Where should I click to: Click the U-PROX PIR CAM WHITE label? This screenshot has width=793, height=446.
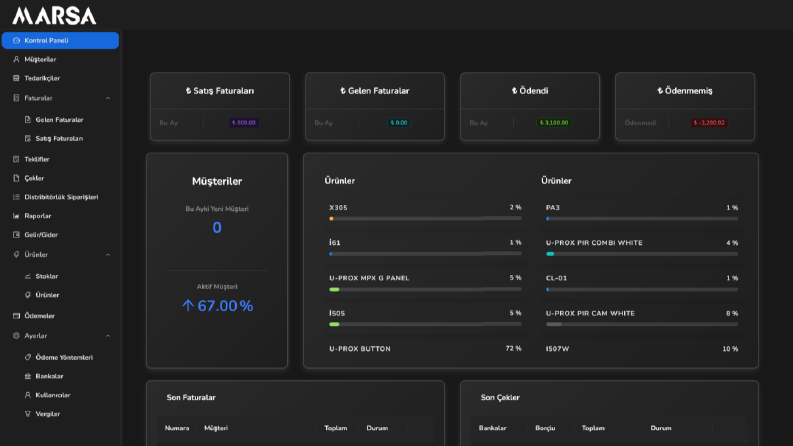click(x=590, y=314)
